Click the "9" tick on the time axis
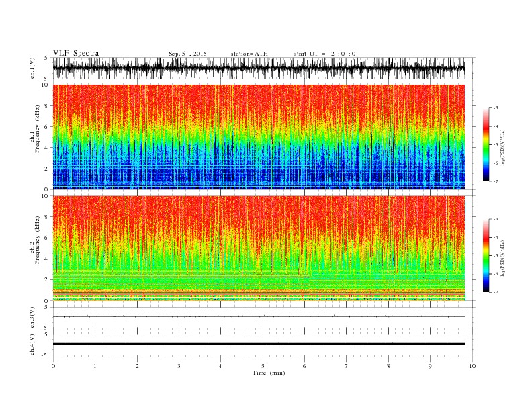The height and width of the screenshot is (411, 532). pyautogui.click(x=430, y=366)
